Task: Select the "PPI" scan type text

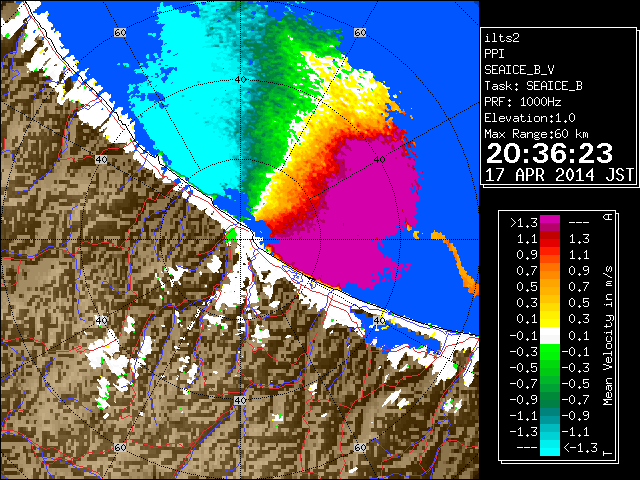Action: click(x=494, y=54)
